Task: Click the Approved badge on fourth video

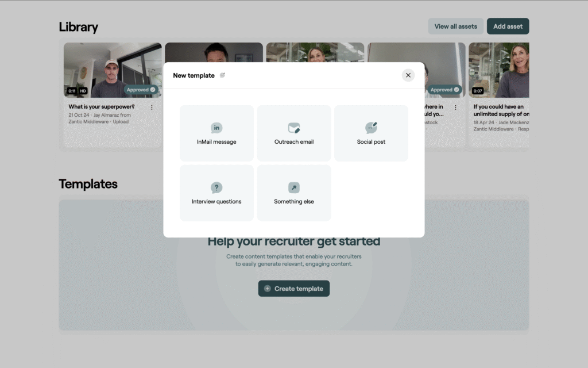Action: click(x=445, y=90)
